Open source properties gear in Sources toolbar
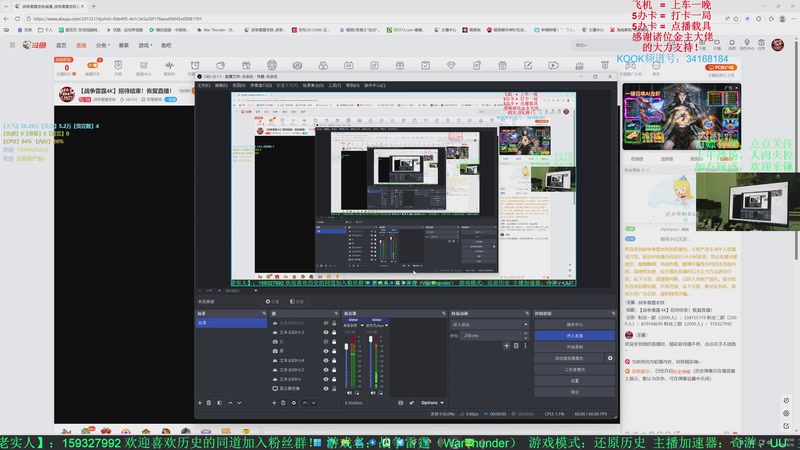The image size is (800, 450). click(x=294, y=403)
